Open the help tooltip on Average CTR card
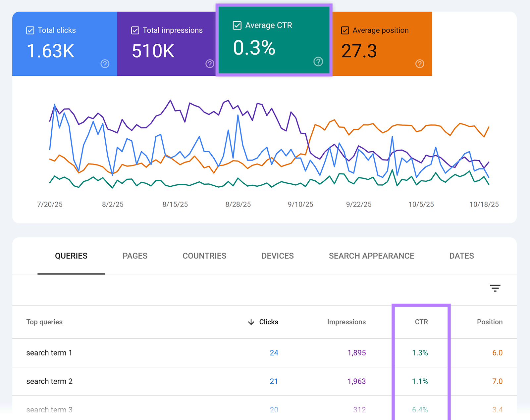This screenshot has height=420, width=530. (318, 61)
